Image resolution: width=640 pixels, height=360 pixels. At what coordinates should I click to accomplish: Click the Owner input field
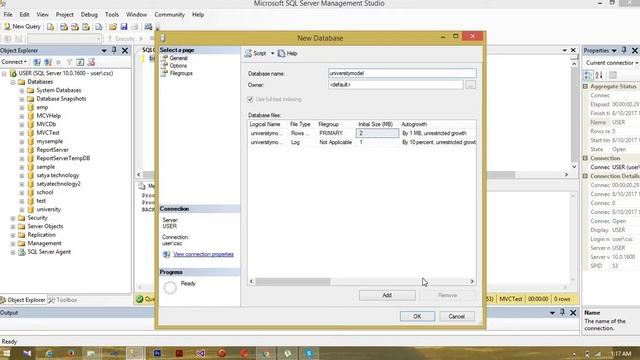(396, 85)
